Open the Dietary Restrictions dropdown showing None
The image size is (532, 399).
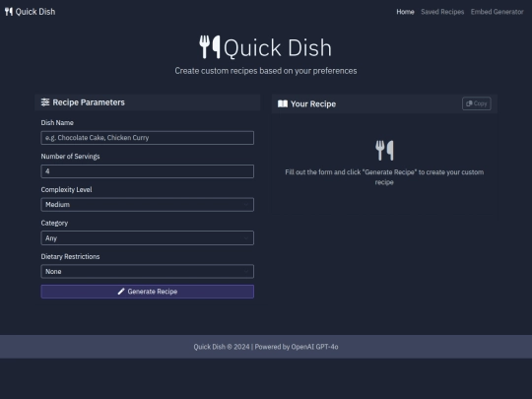(x=147, y=272)
